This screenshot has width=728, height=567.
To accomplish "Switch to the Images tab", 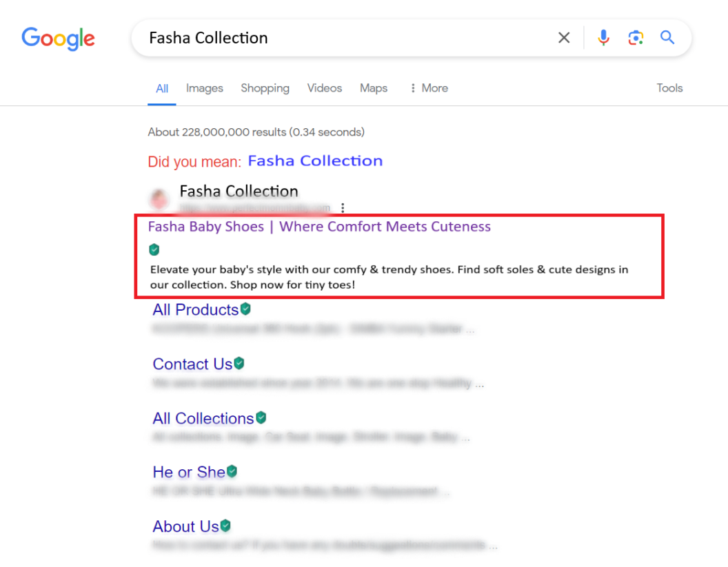I will tap(205, 88).
